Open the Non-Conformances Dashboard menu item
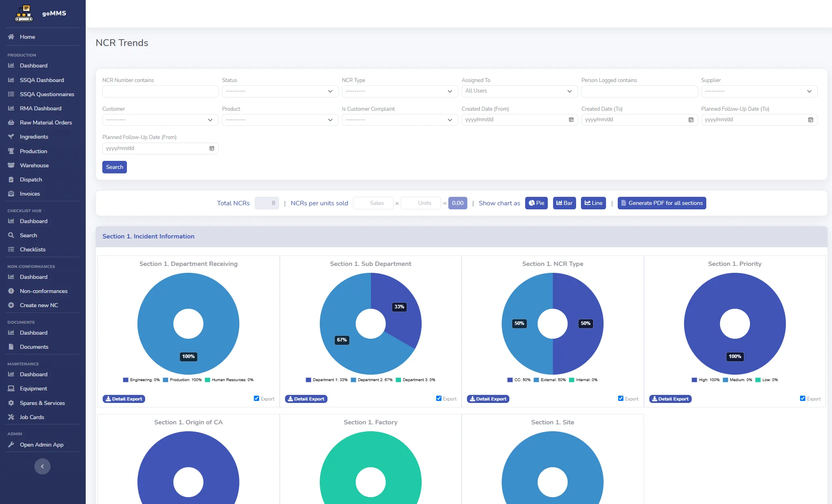 pos(34,277)
